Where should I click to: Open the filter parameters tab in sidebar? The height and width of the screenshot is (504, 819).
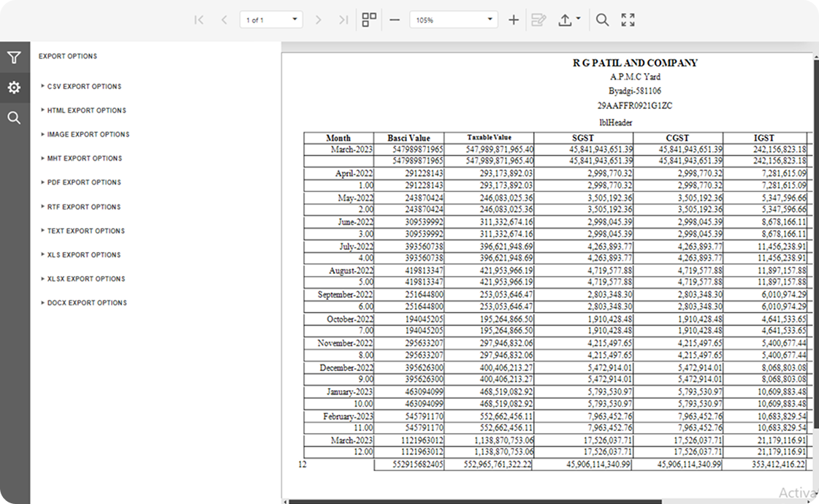click(14, 58)
